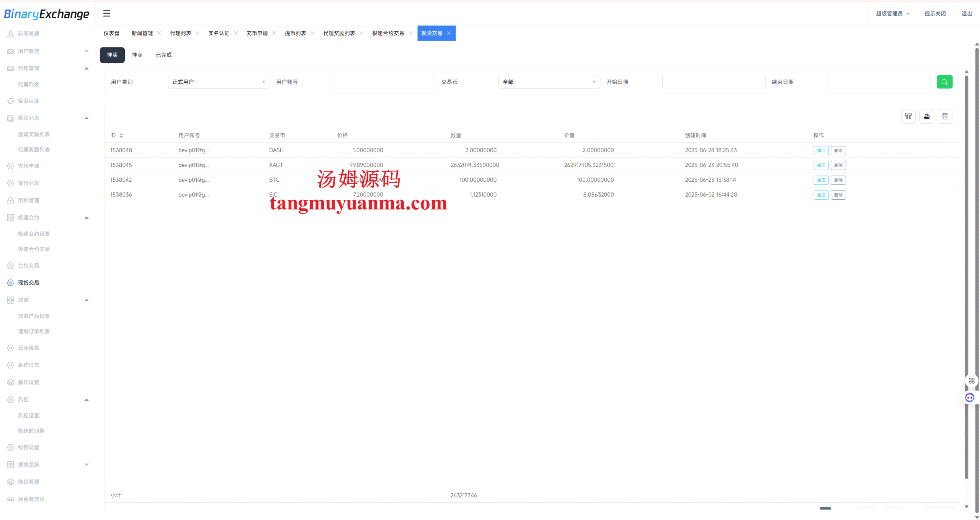Switch to the 挂卖 tab
The height and width of the screenshot is (520, 980).
(137, 55)
